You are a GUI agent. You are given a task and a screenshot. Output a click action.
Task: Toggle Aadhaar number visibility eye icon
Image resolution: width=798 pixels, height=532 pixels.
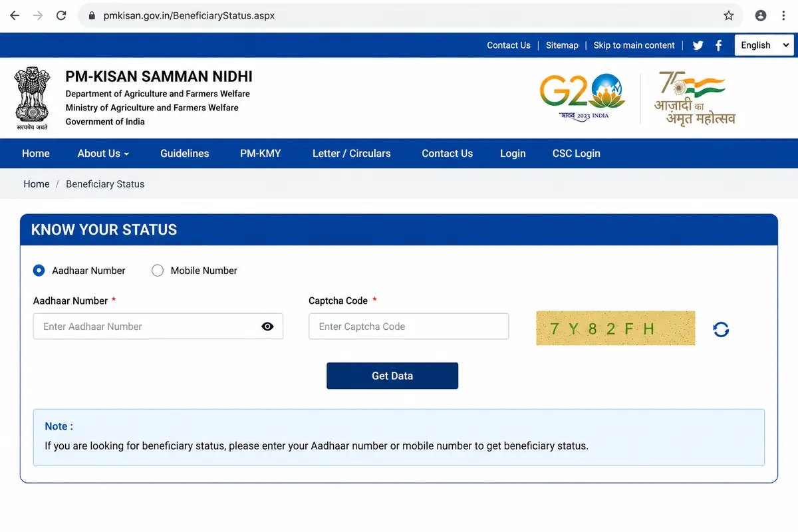pyautogui.click(x=267, y=327)
